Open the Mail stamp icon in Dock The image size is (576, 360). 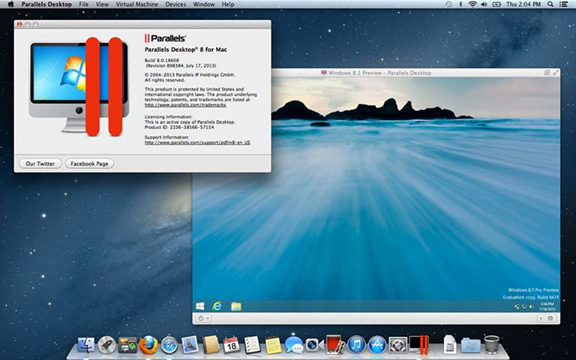click(190, 345)
